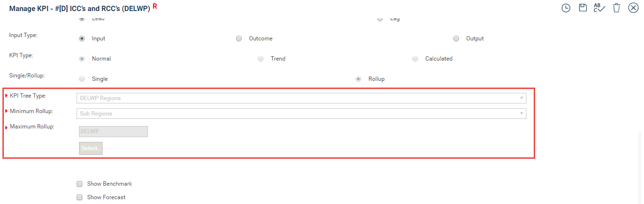This screenshot has width=644, height=204.
Task: Open the Minimum Rollup dropdown
Action: click(x=302, y=114)
